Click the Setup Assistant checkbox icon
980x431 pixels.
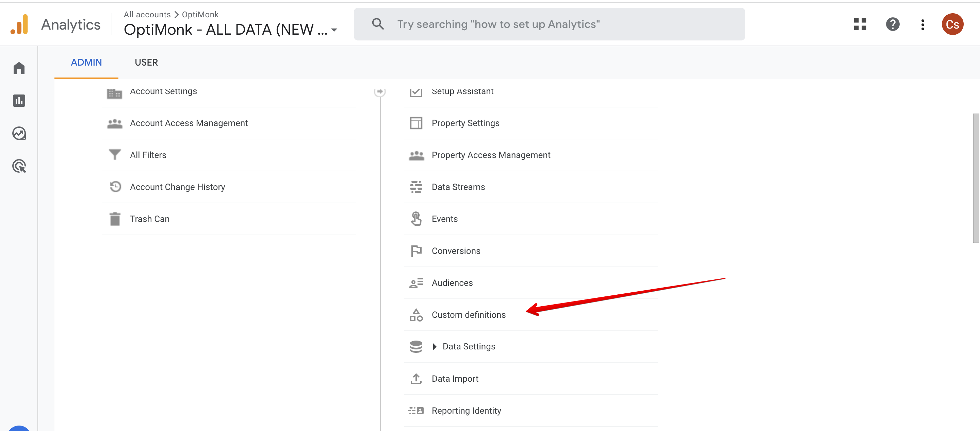click(416, 92)
